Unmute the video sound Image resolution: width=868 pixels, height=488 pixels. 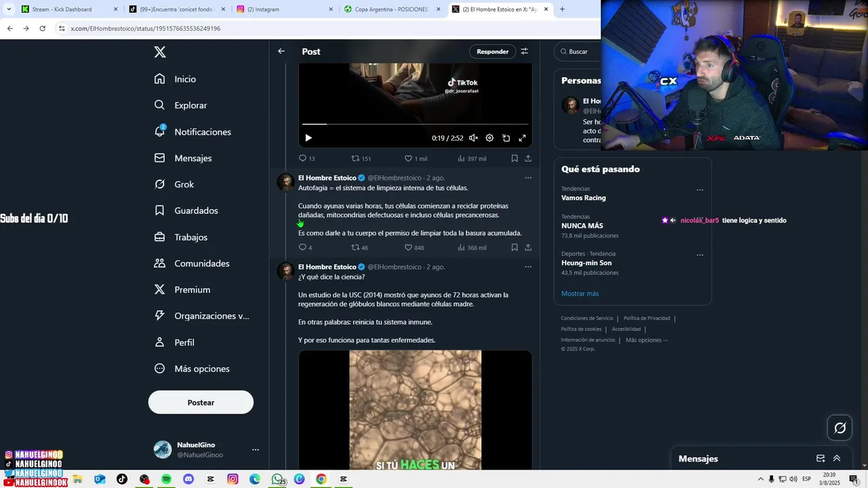[x=473, y=138]
